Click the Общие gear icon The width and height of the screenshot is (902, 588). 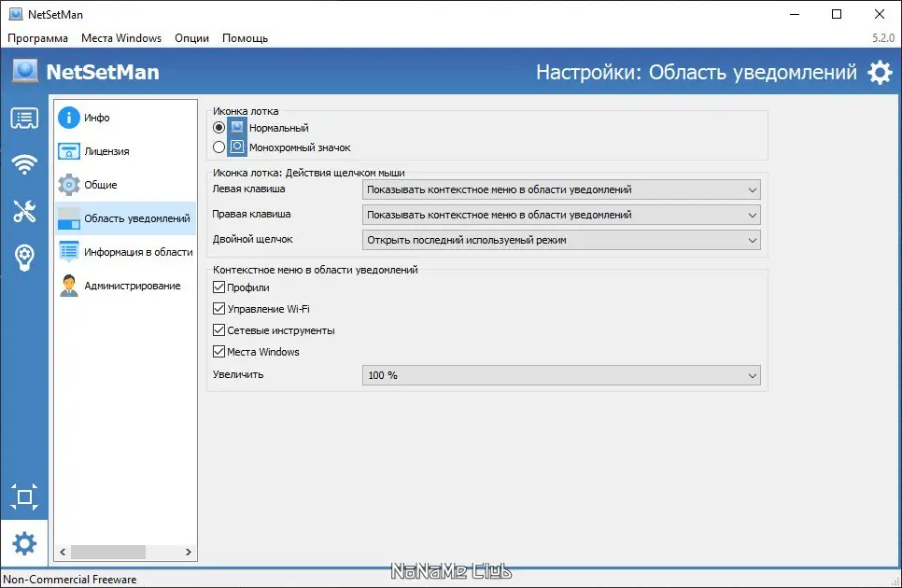point(69,185)
